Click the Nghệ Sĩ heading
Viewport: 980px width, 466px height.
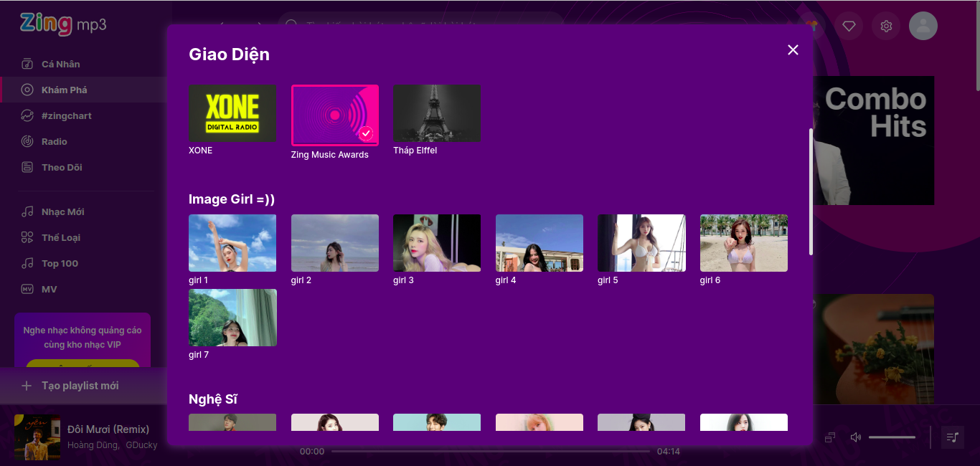[213, 399]
